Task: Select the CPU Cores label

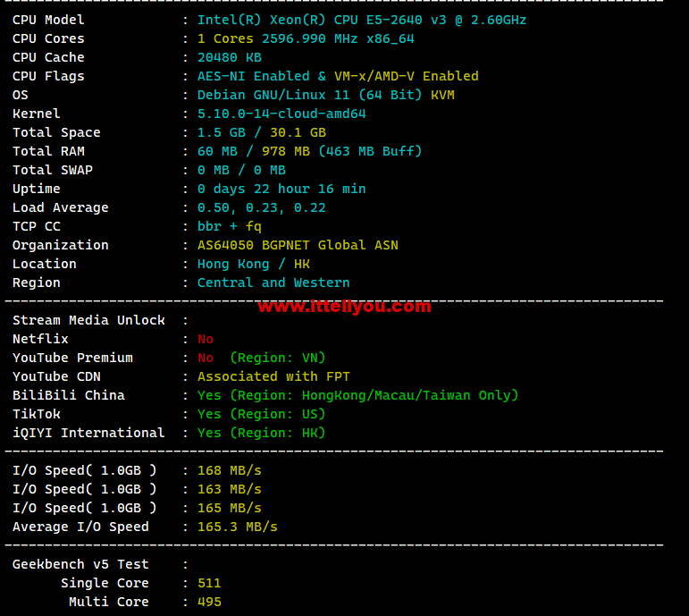Action: [x=48, y=38]
